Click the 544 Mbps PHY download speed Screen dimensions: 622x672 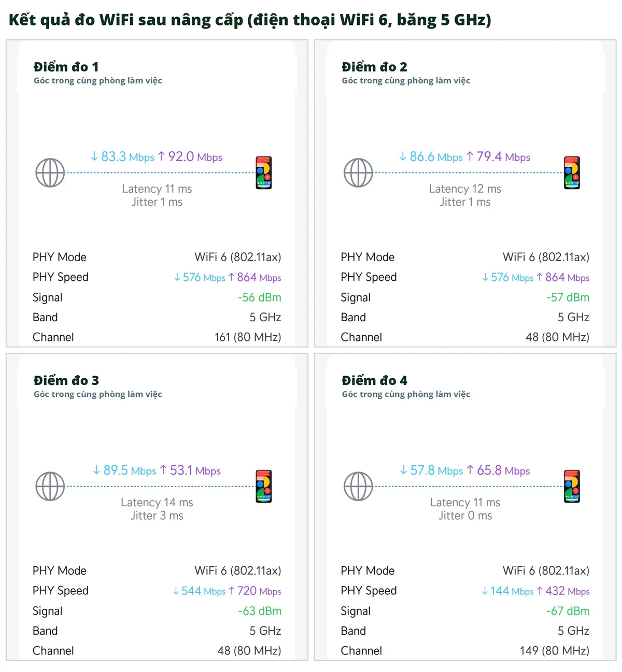pyautogui.click(x=199, y=591)
